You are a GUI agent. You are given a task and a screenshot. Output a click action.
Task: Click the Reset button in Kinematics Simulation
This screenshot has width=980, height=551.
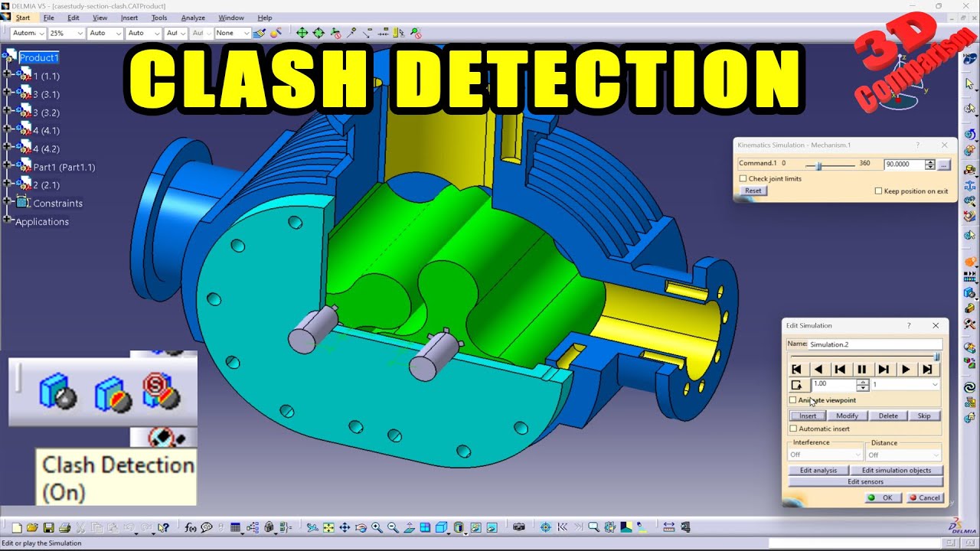click(x=753, y=191)
